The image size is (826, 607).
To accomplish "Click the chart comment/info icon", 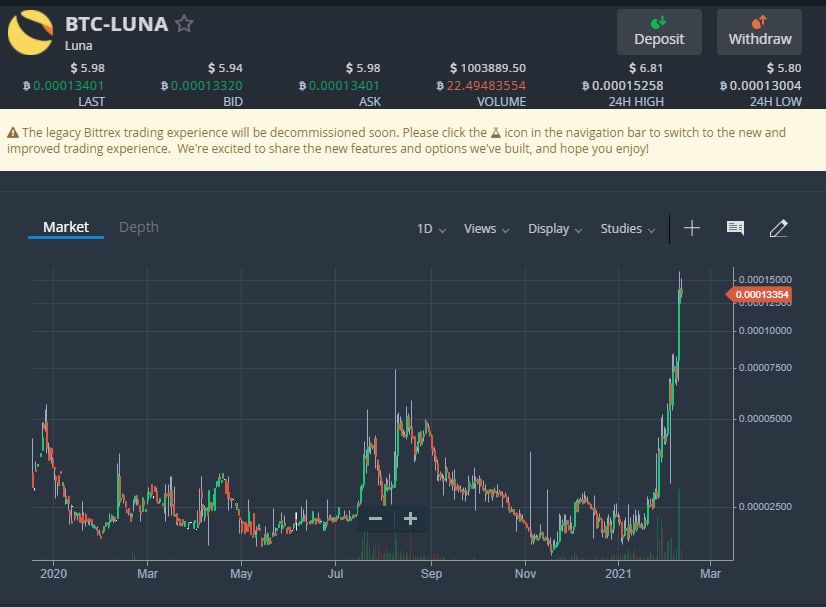I will 735,228.
